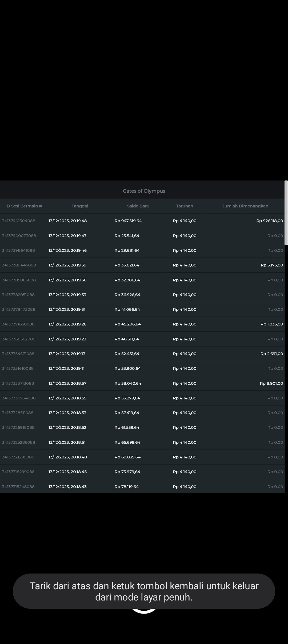
Task: Click the Rp 5.175,00 winning amount
Action: tap(272, 265)
